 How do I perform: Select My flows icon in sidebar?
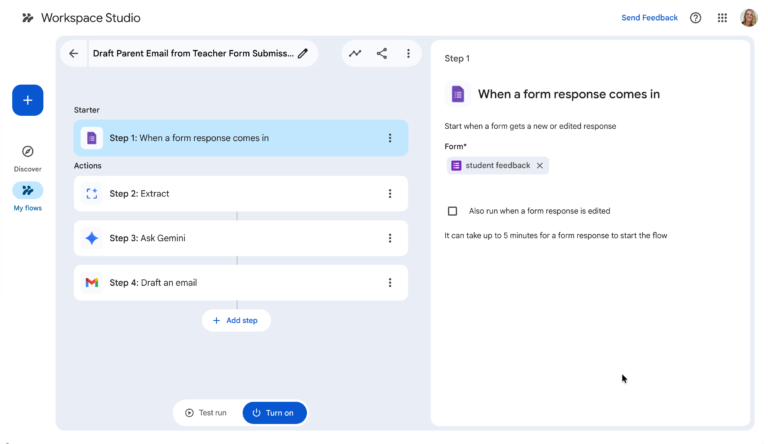[x=27, y=190]
